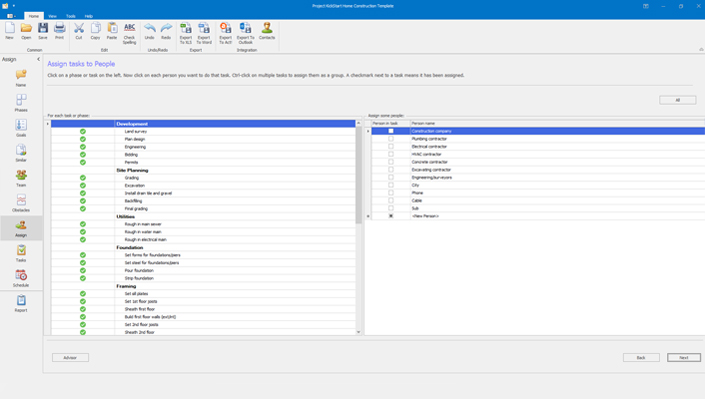Click the All button

(678, 100)
